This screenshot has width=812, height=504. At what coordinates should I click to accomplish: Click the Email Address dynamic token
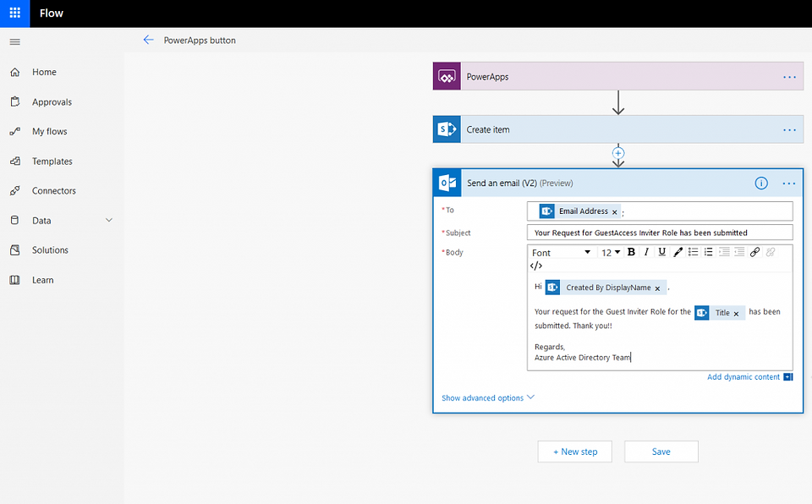coord(579,211)
